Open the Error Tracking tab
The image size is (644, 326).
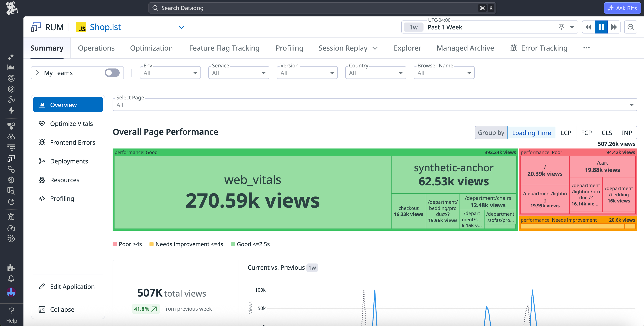click(538, 48)
